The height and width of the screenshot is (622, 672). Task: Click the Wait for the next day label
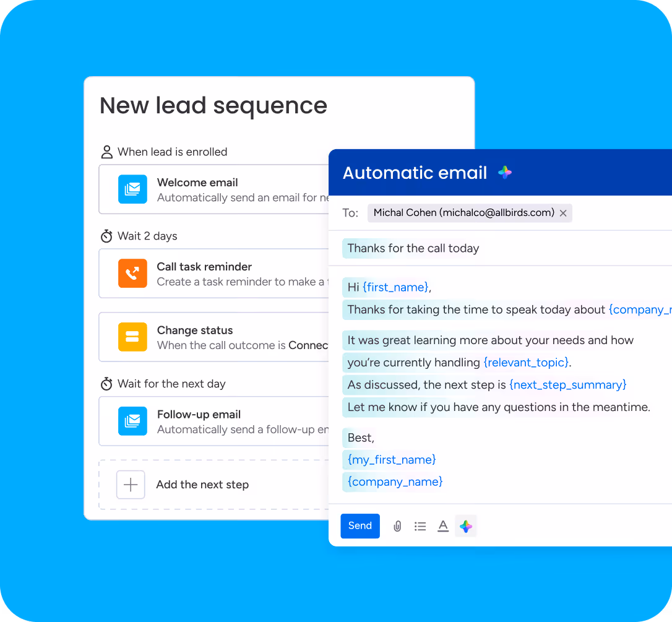pos(171,384)
